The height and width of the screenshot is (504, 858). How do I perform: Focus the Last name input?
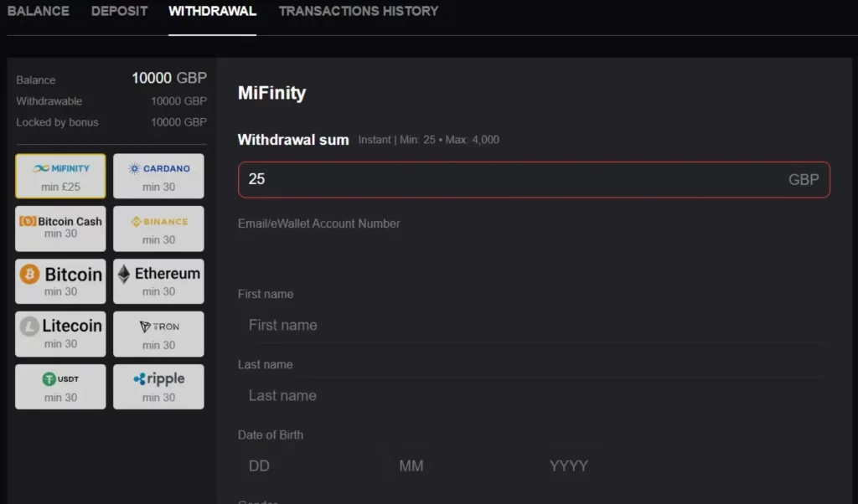tap(534, 396)
